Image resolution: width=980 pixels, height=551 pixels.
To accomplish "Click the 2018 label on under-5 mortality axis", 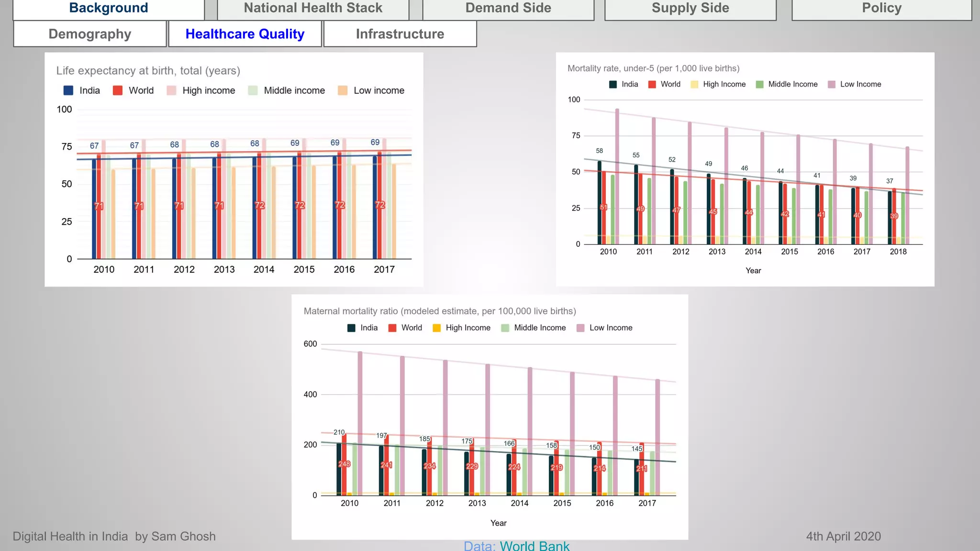I will [898, 252].
